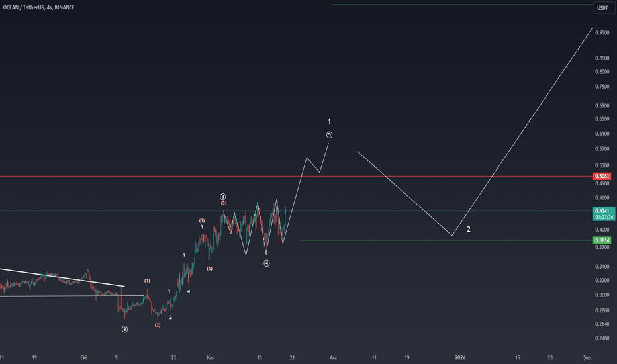
Task: Select the long rising projection line to 0.95
Action: point(522,132)
